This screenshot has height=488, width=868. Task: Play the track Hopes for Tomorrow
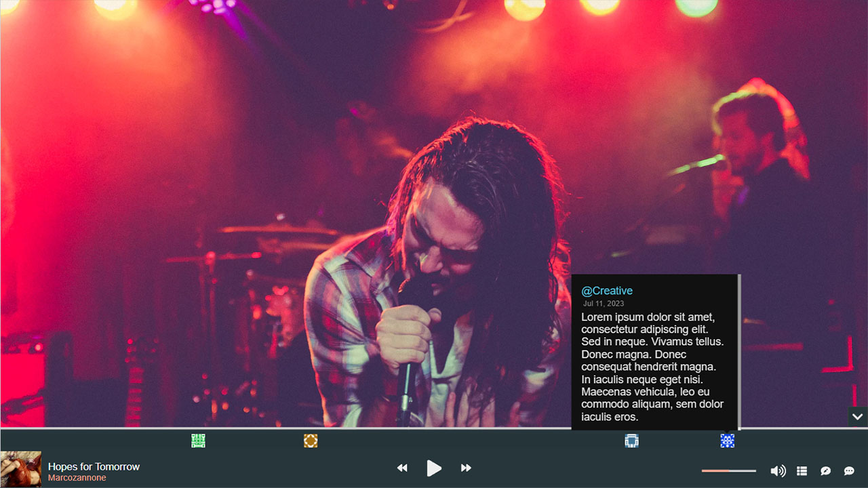[434, 468]
